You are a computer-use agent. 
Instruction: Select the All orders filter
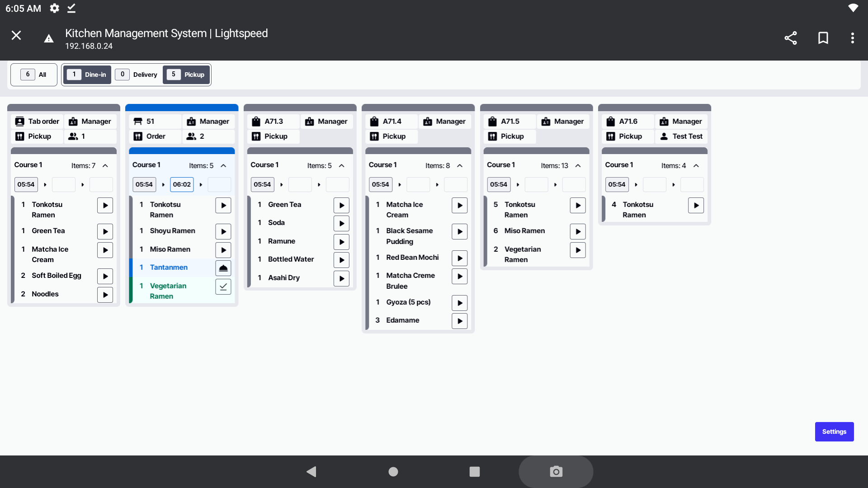point(34,75)
